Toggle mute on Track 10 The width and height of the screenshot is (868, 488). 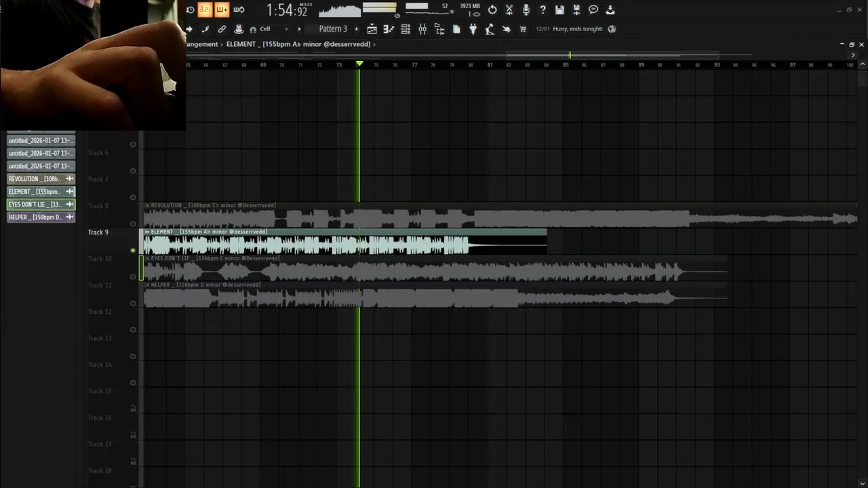[133, 277]
